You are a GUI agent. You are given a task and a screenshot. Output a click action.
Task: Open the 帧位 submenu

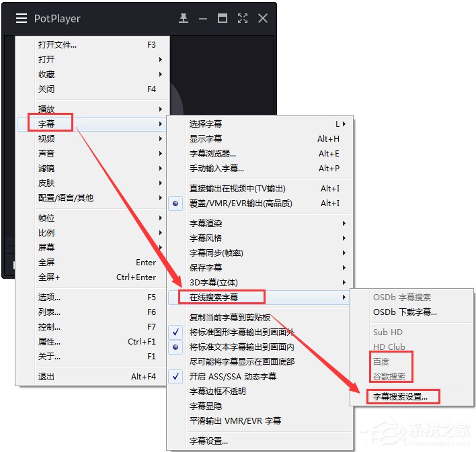[91, 218]
